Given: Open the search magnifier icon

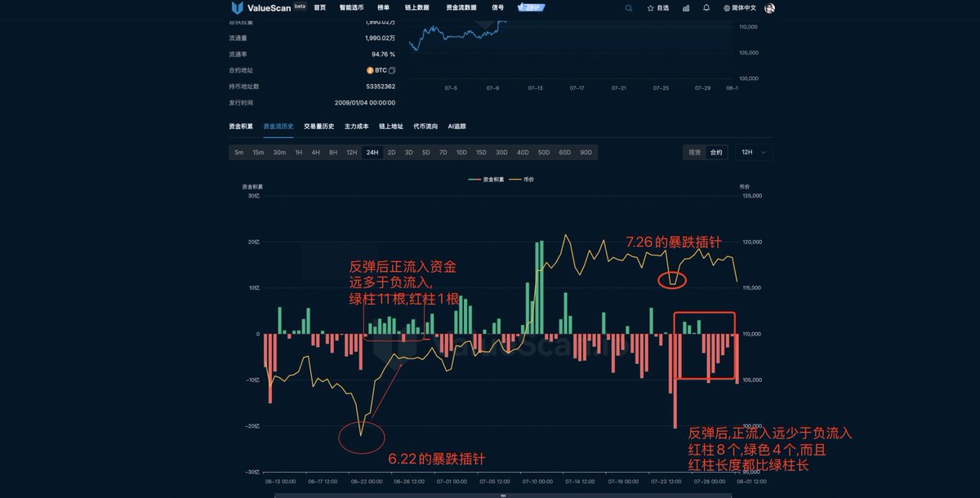Looking at the screenshot, I should click(x=628, y=7).
